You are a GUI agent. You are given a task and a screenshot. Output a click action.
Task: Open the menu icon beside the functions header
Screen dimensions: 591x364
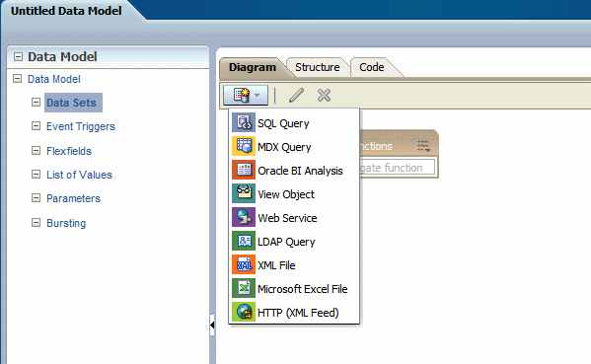pos(423,146)
